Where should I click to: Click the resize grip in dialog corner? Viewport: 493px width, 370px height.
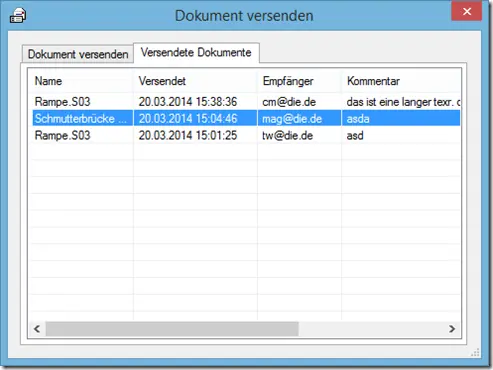pos(475,352)
